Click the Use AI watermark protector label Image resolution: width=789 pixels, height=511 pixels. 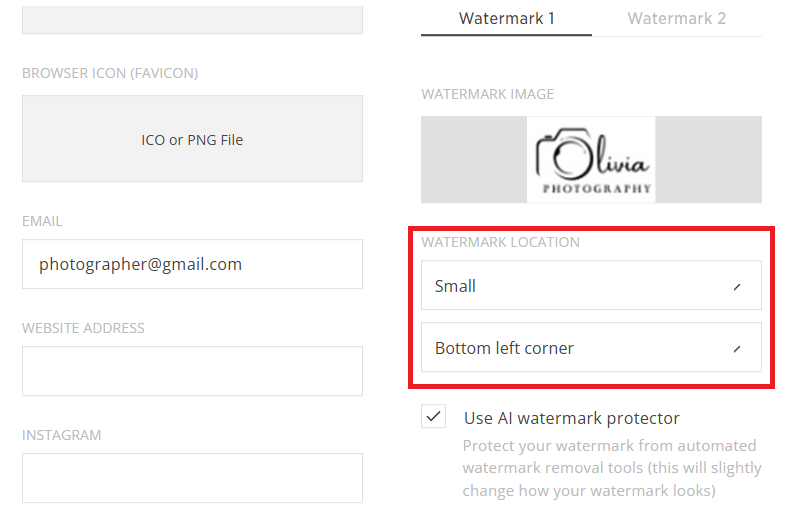coord(572,418)
